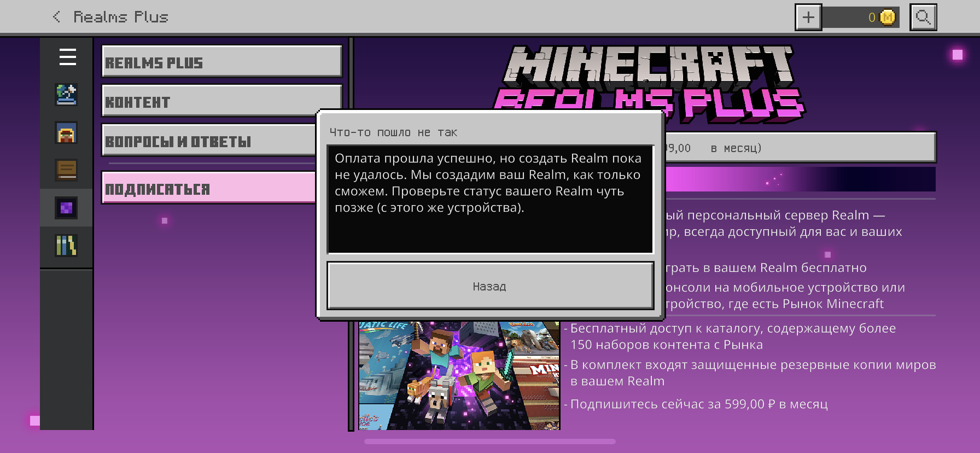This screenshot has width=980, height=453.
Task: Switch to the КОНТЕНТ tab
Action: tap(221, 101)
